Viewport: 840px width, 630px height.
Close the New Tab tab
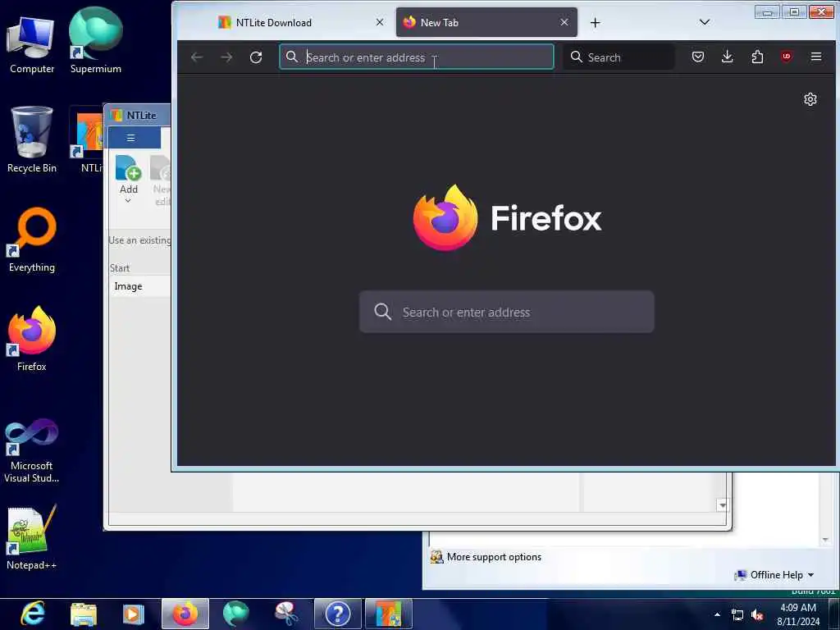pos(564,22)
